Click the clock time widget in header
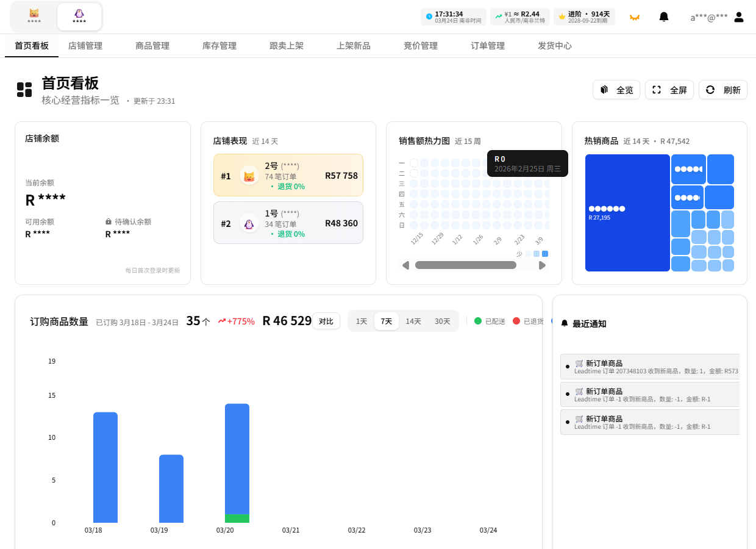Screen dimensions: 756x549 [x=453, y=16]
